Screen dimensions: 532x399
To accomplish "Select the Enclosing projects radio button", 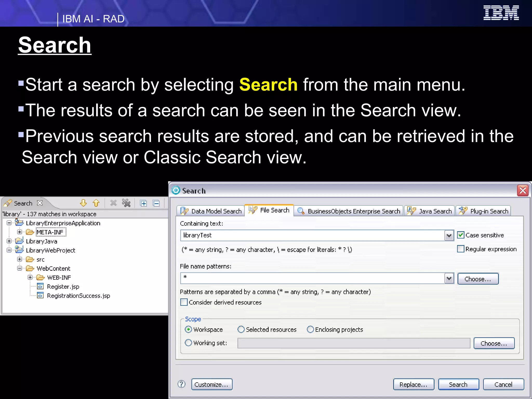I will coord(310,329).
